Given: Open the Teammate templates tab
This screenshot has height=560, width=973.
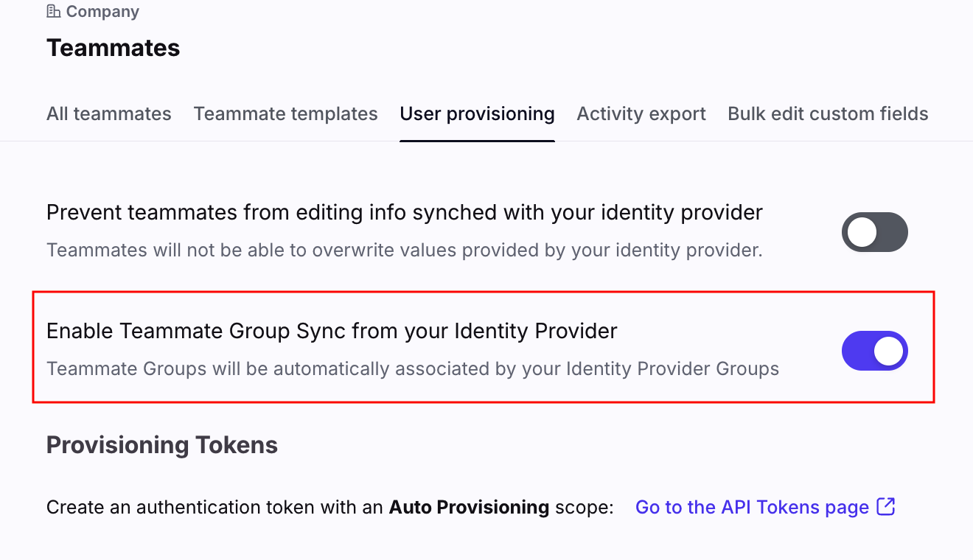Looking at the screenshot, I should click(285, 114).
